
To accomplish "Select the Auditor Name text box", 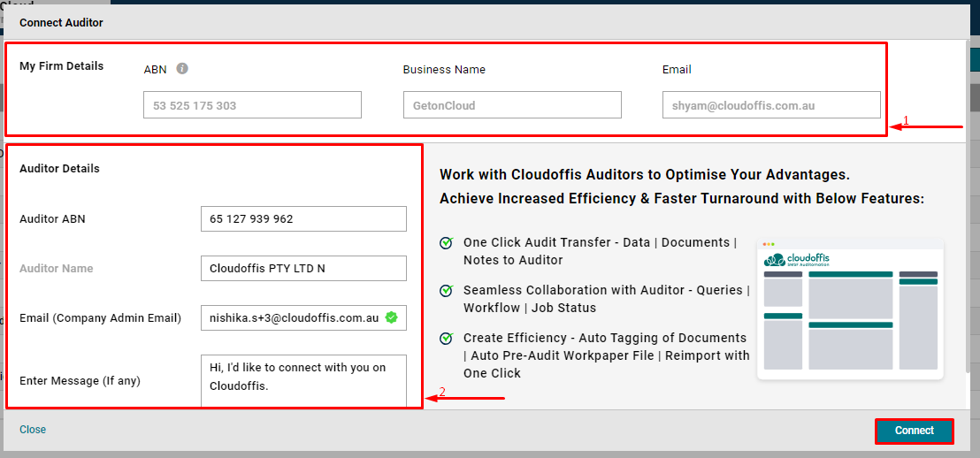I will [x=303, y=269].
